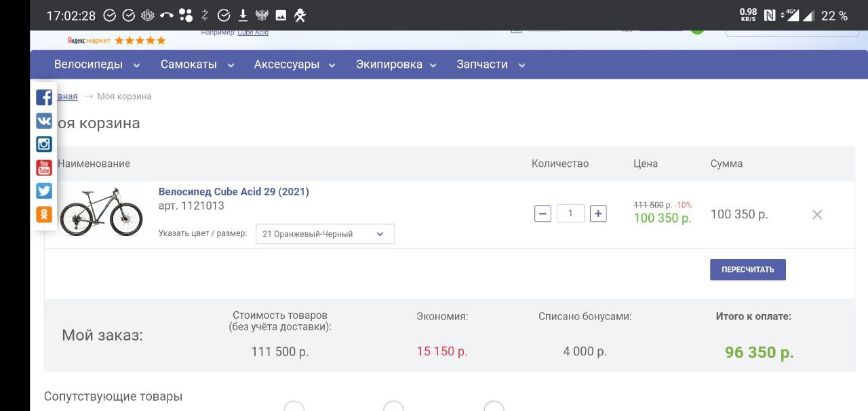
Task: Decrease quantity with the minus button
Action: (x=542, y=214)
